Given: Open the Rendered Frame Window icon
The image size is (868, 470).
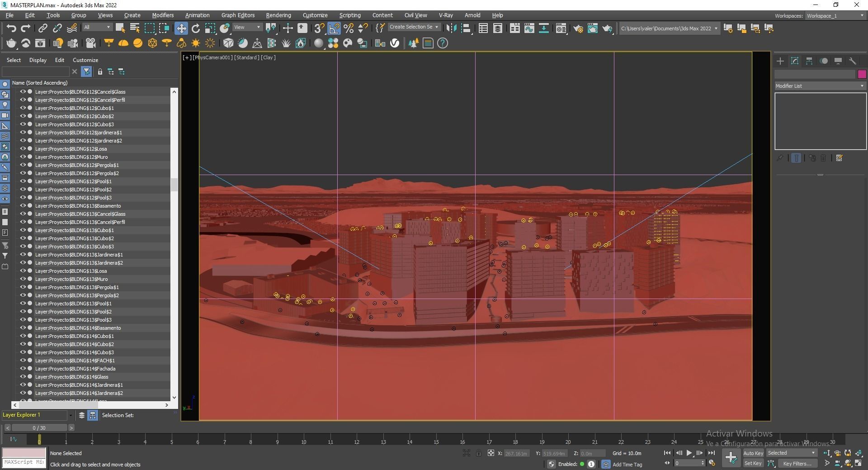Looking at the screenshot, I should [593, 28].
